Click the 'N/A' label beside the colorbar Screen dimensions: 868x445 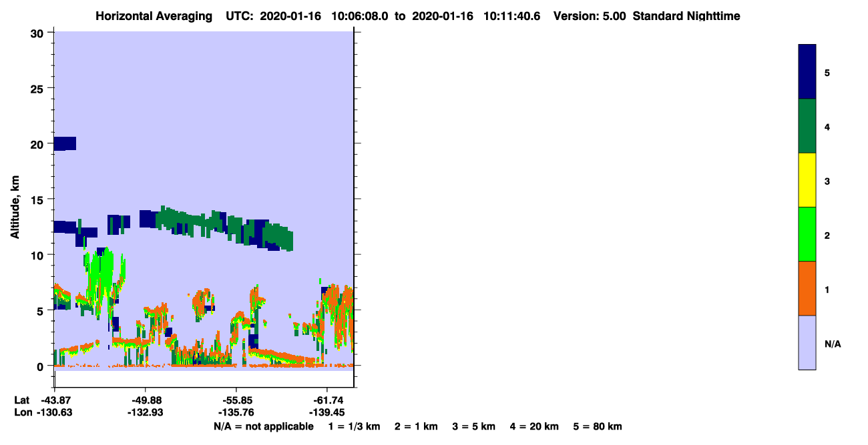[x=833, y=344]
